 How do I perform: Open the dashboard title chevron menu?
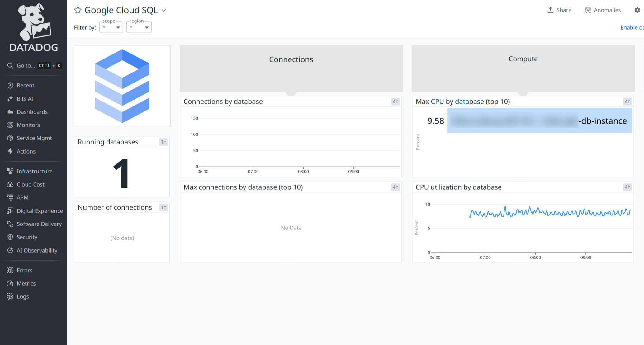click(164, 10)
